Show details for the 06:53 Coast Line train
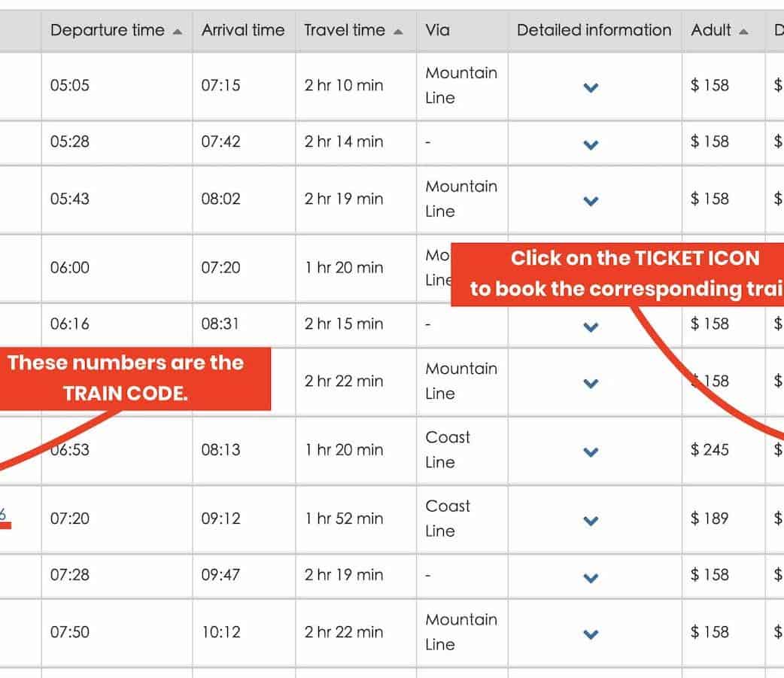Image resolution: width=784 pixels, height=678 pixels. point(591,451)
